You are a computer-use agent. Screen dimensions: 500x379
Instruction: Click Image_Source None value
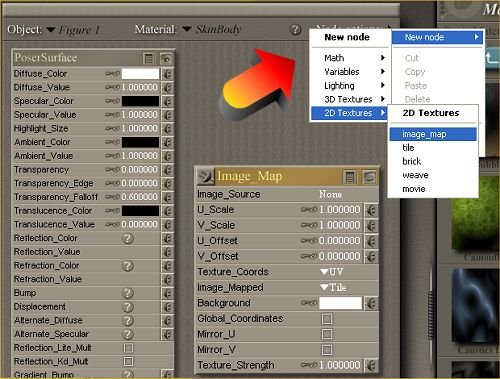point(330,194)
